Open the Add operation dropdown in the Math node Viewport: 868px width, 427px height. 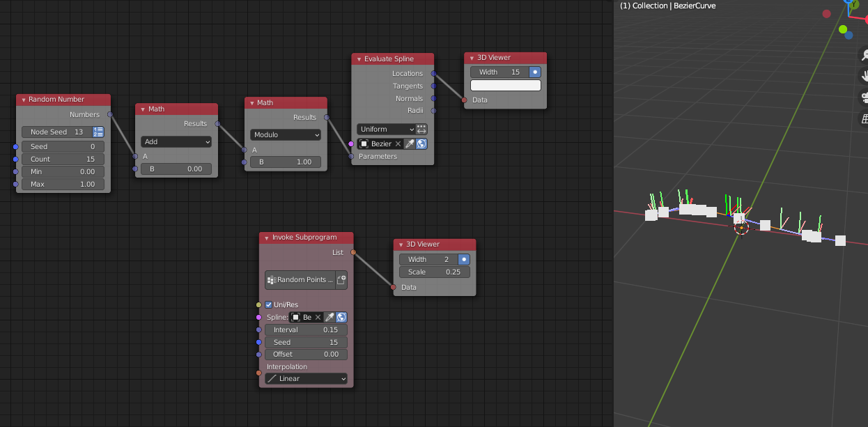(176, 141)
